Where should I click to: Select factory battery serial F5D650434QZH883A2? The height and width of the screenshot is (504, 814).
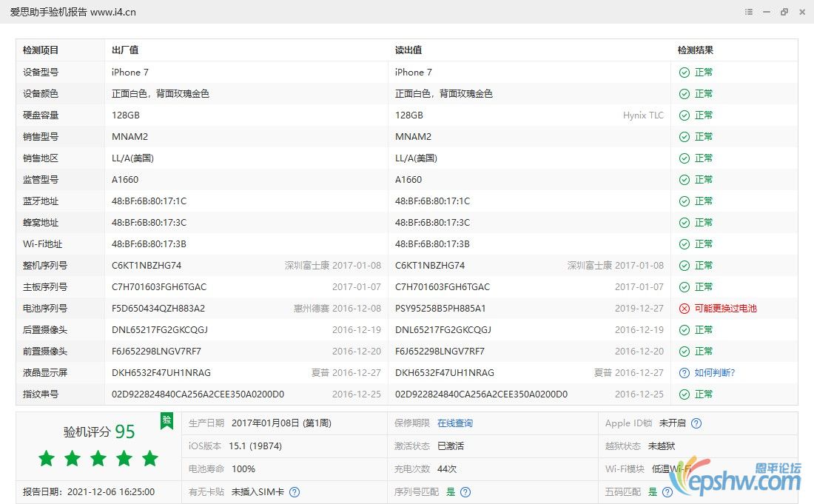[158, 309]
